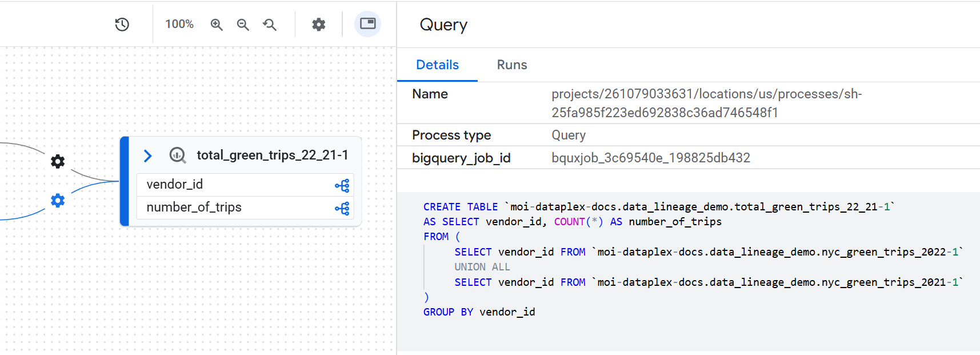Screen dimensions: 980x355
Task: Click the BigQuery table icon on node
Action: point(178,155)
